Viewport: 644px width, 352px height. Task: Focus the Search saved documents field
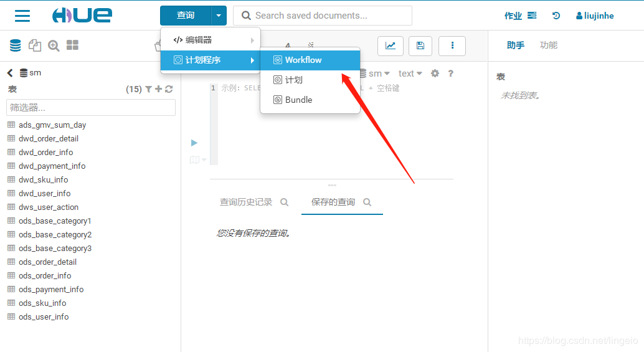click(323, 16)
